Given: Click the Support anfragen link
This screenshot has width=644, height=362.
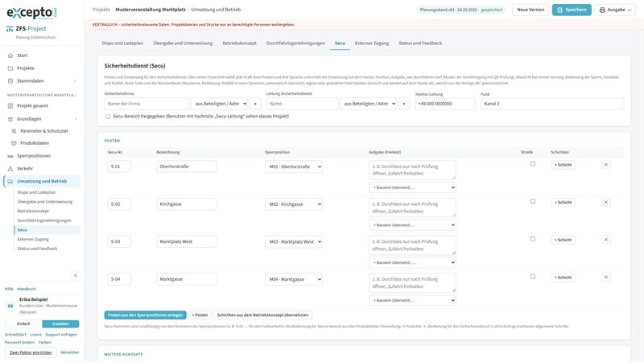Looking at the screenshot, I should click(x=61, y=335).
